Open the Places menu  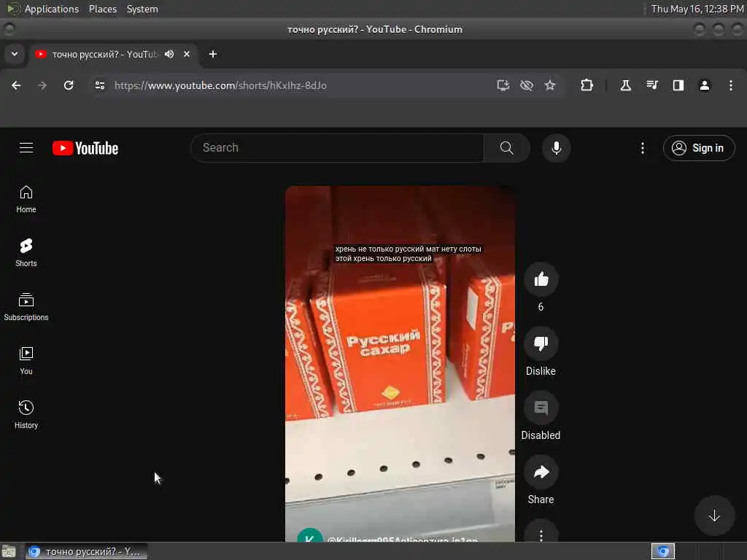103,9
